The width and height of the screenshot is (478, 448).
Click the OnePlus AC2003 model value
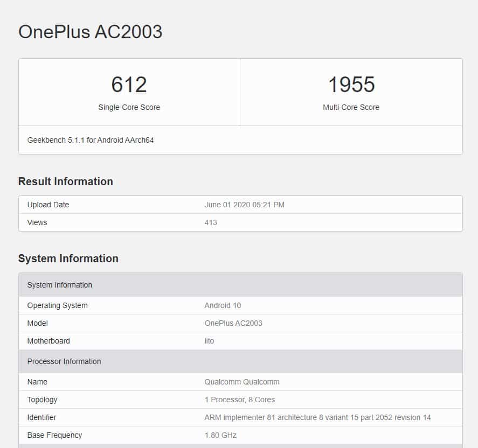click(233, 323)
